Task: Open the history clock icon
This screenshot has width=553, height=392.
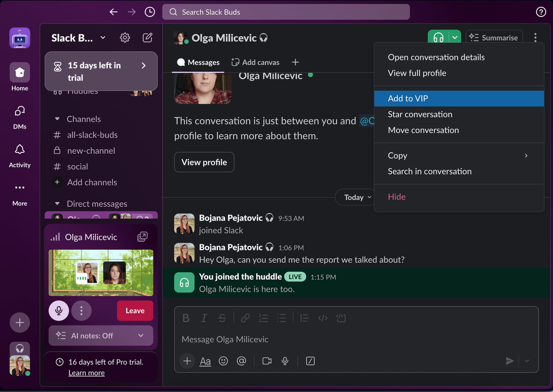Action: [x=150, y=12]
